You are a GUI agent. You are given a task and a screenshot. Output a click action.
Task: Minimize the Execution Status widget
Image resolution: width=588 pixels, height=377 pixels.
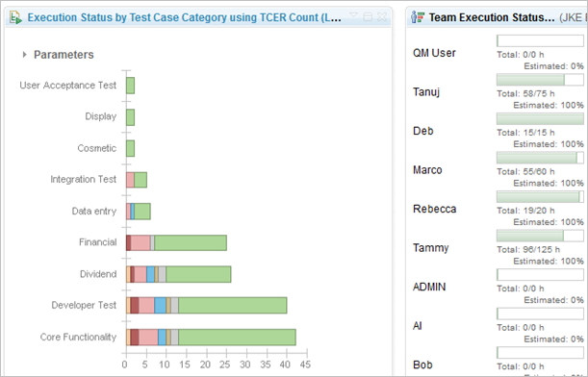tap(368, 17)
